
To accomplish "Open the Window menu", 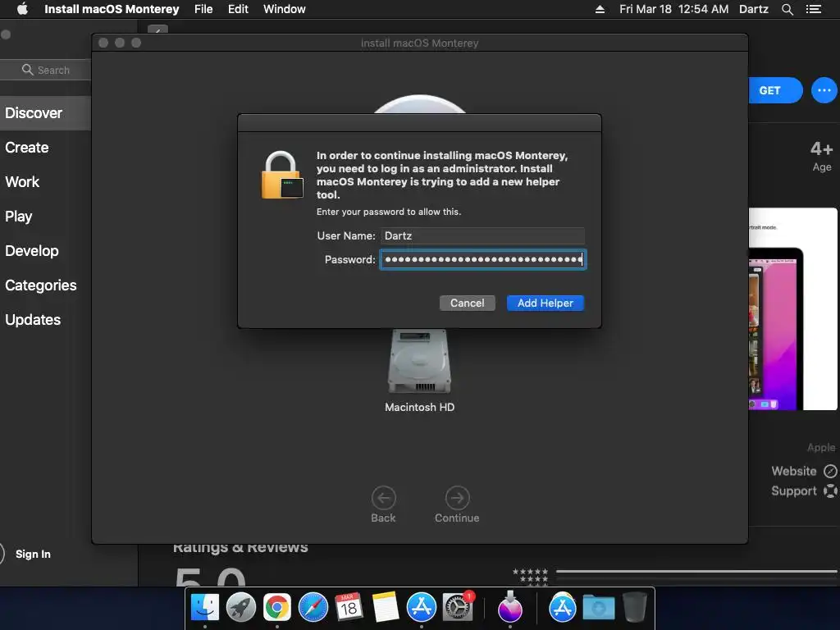I will pos(284,9).
